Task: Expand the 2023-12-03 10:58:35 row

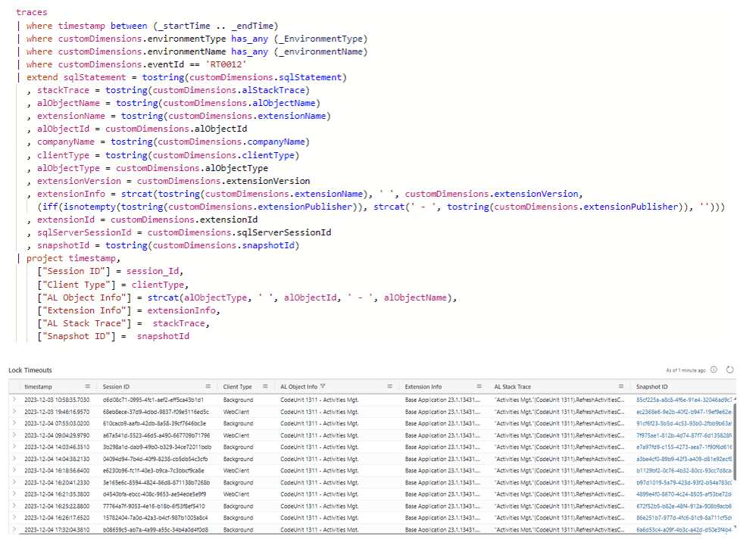Action: point(14,400)
